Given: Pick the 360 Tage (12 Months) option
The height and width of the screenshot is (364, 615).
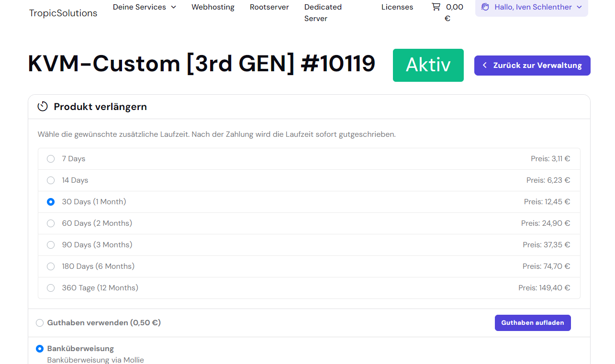Looking at the screenshot, I should click(x=51, y=288).
